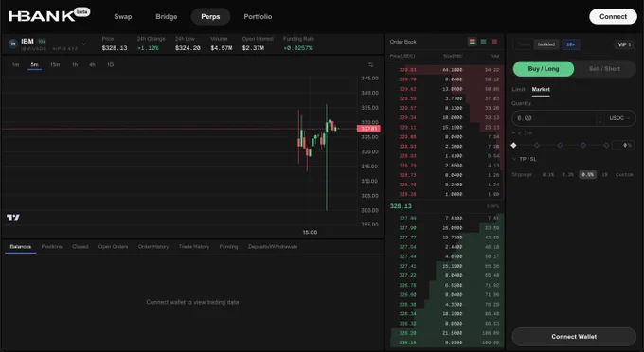
Task: Show asks-only red order book view
Action: tap(494, 42)
